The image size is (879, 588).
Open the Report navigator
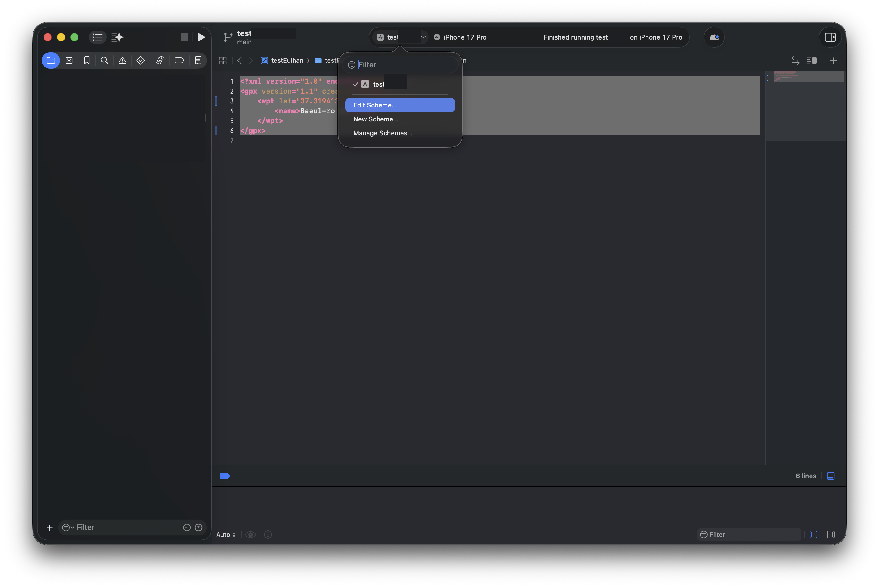198,60
